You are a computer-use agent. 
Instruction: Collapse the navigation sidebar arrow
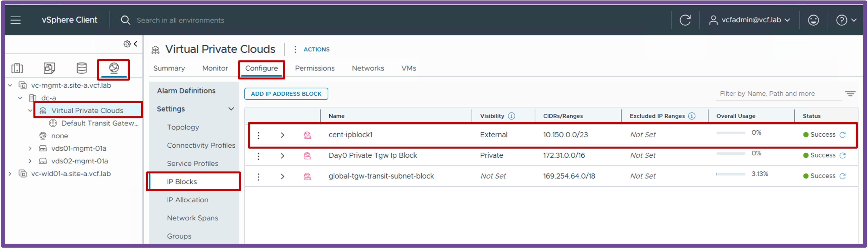click(135, 44)
